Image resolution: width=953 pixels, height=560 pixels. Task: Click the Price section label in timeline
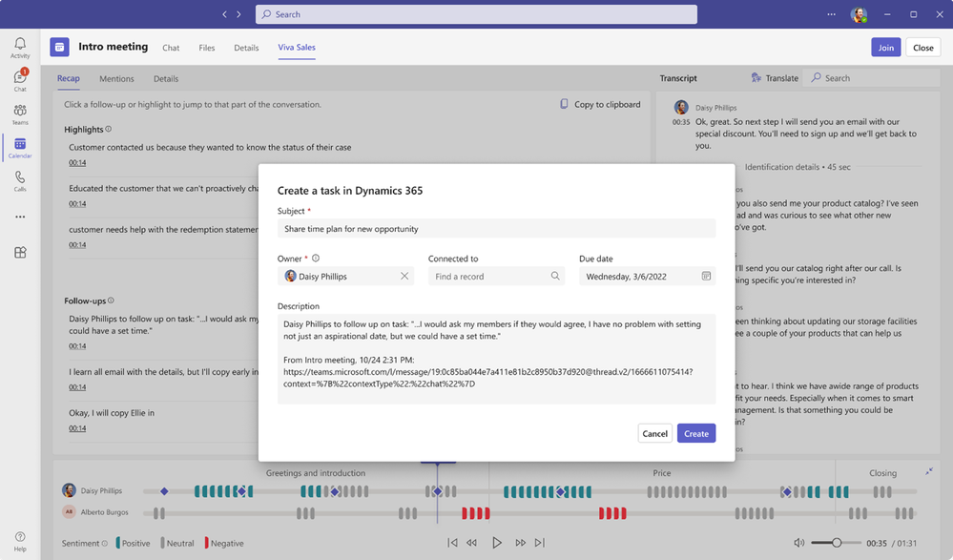tap(662, 472)
